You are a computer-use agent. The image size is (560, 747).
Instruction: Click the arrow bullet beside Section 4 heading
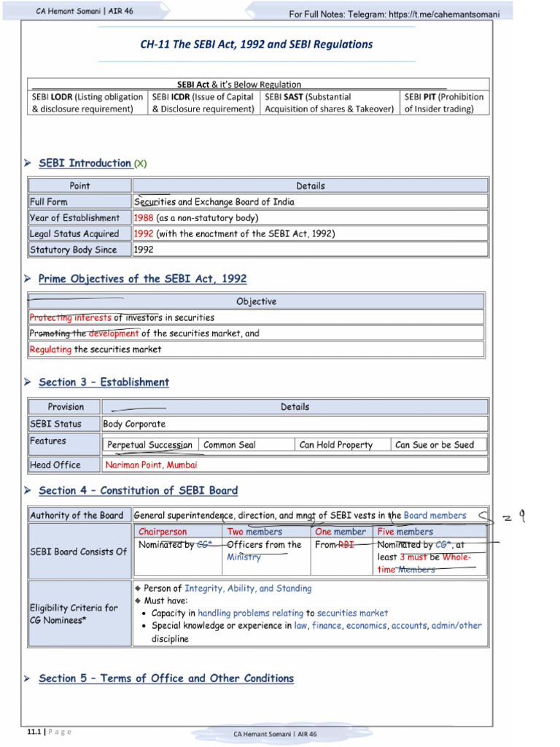click(28, 490)
